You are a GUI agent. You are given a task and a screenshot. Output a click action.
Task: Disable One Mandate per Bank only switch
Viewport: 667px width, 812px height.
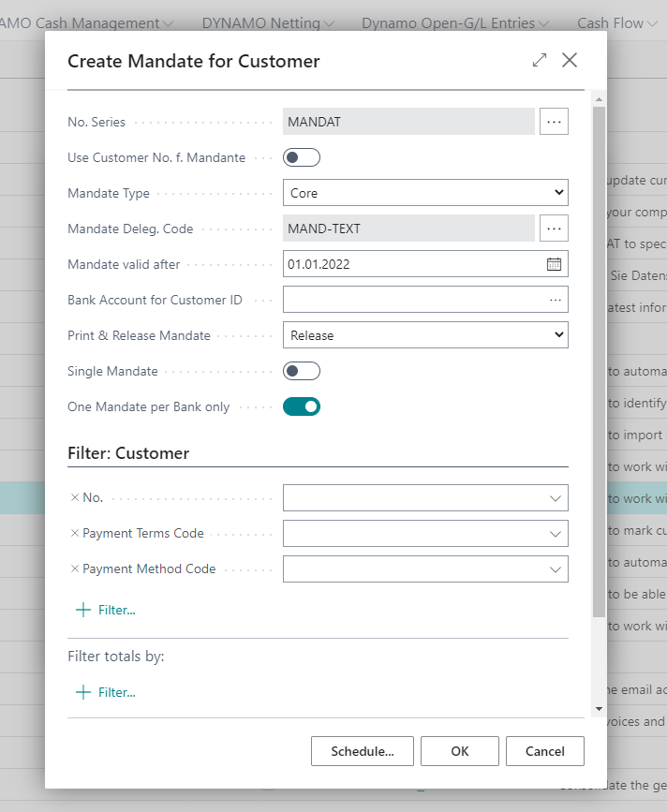click(302, 407)
